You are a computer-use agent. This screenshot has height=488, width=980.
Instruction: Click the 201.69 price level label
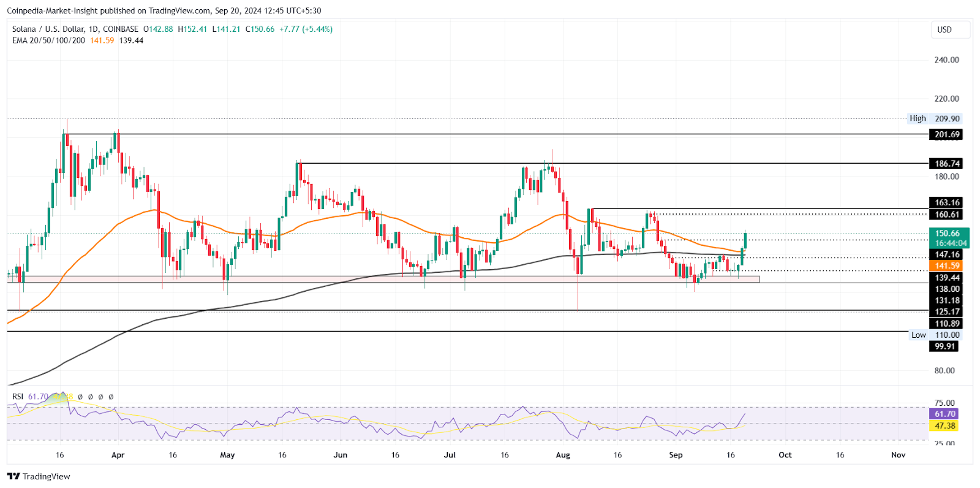(x=946, y=134)
